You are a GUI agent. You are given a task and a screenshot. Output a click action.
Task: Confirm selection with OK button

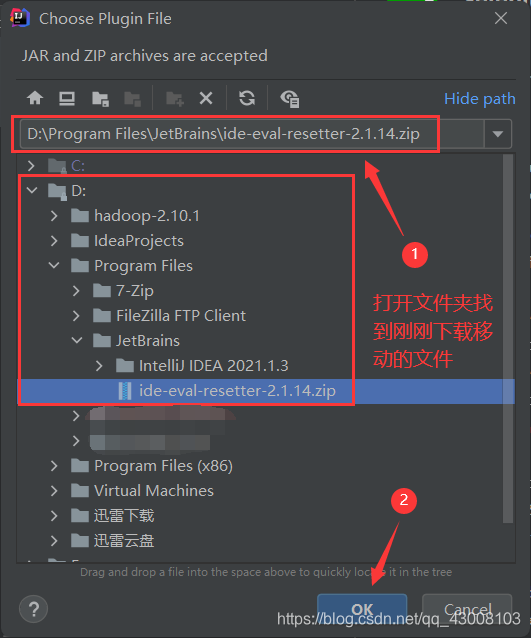click(362, 609)
